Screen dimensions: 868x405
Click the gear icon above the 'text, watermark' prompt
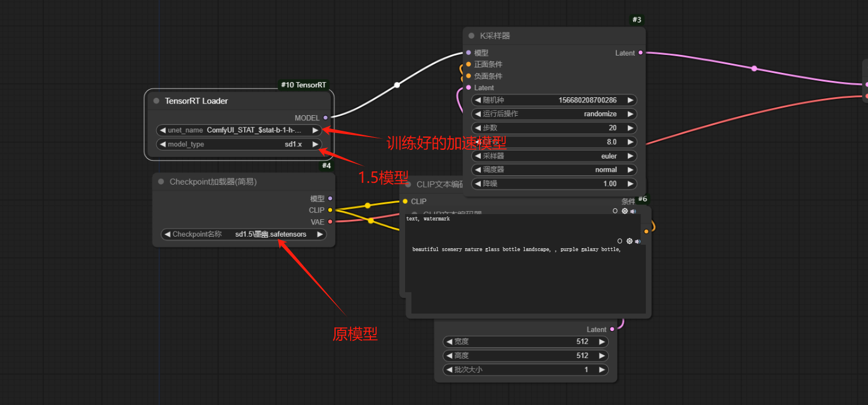click(x=624, y=211)
